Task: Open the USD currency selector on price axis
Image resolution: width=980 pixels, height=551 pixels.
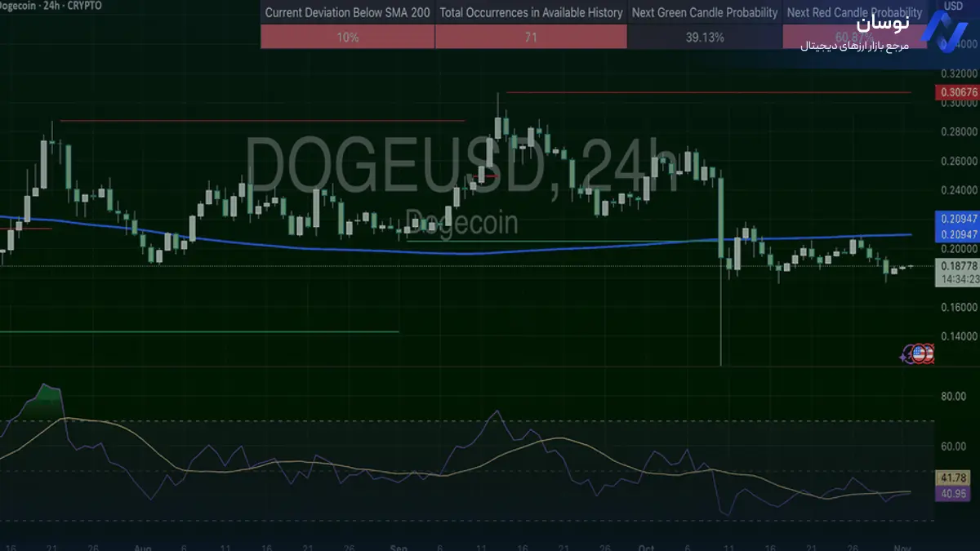Action: tap(952, 7)
